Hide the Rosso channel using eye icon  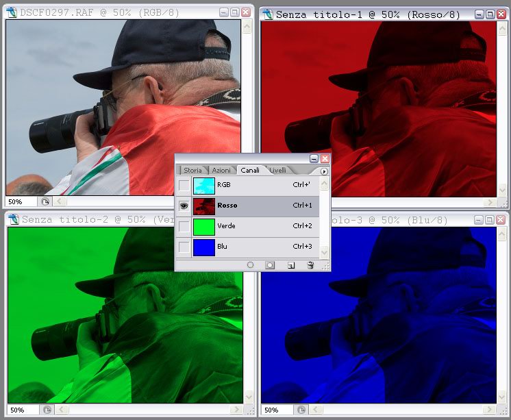[184, 206]
